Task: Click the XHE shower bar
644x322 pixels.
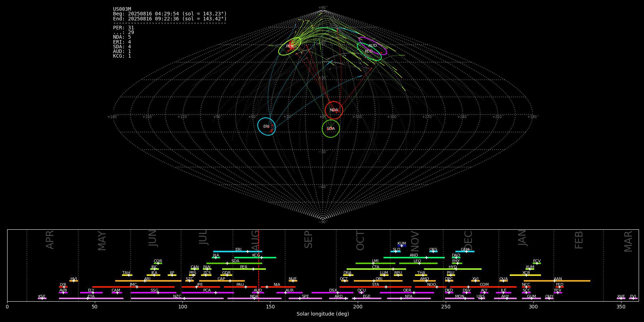Action: tap(621, 298)
